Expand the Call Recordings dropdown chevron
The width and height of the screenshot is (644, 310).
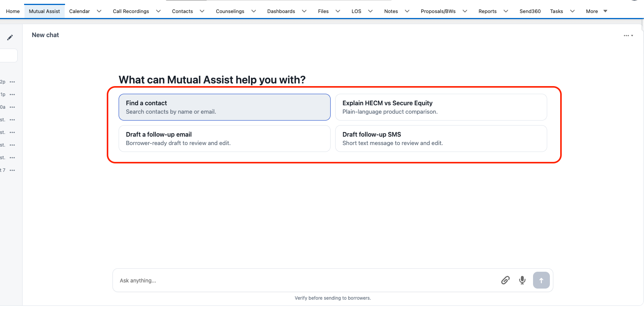click(x=158, y=11)
